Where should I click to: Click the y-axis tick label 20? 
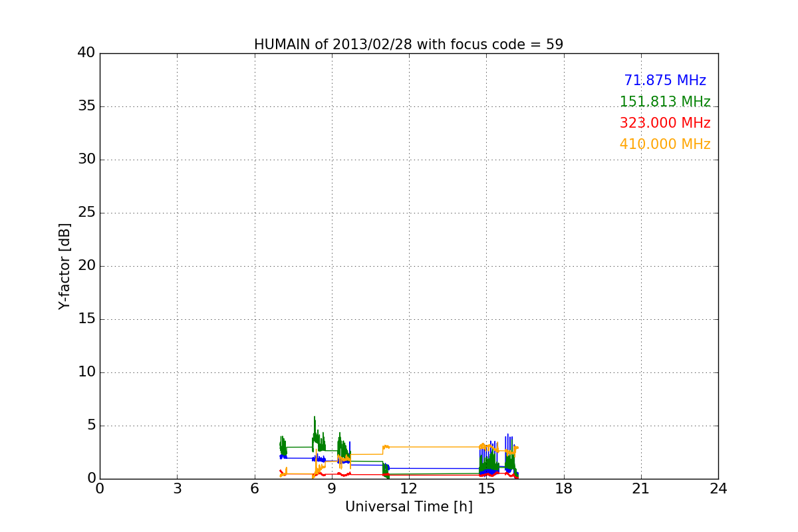point(86,266)
